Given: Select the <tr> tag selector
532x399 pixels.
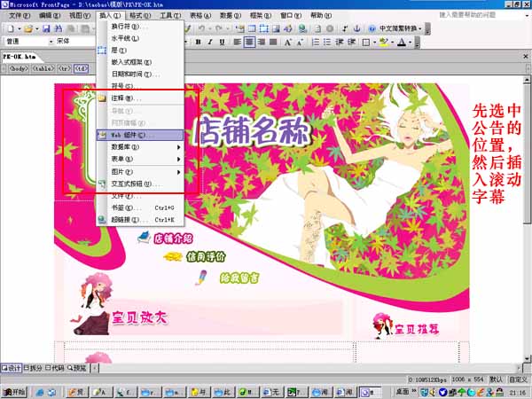Looking at the screenshot, I should (64, 68).
